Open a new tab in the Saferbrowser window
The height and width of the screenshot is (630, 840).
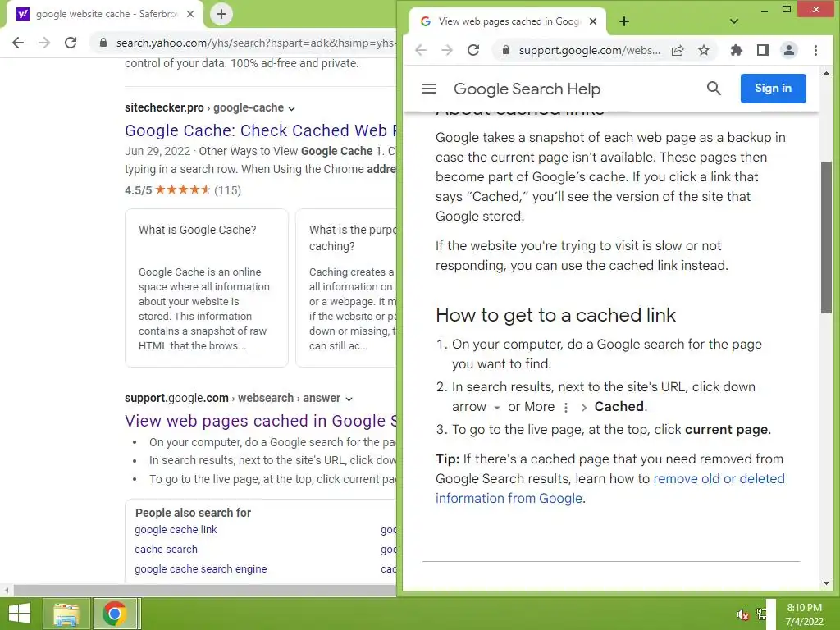[221, 14]
